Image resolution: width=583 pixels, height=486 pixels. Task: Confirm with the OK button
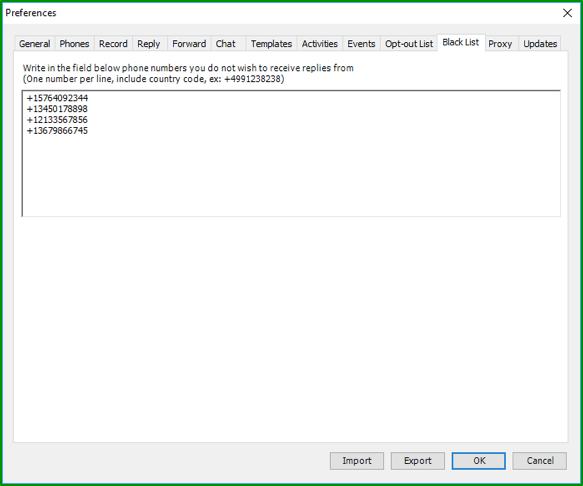[479, 461]
